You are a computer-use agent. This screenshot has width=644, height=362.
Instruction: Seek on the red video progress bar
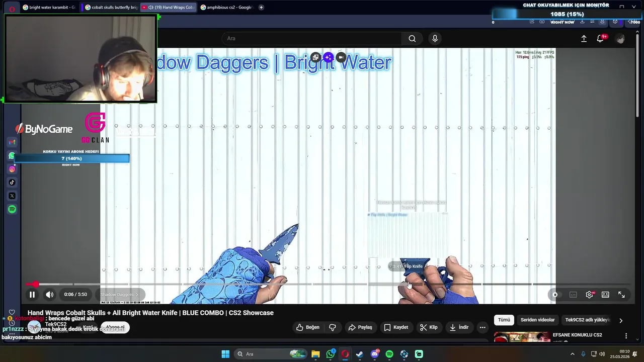click(327, 284)
